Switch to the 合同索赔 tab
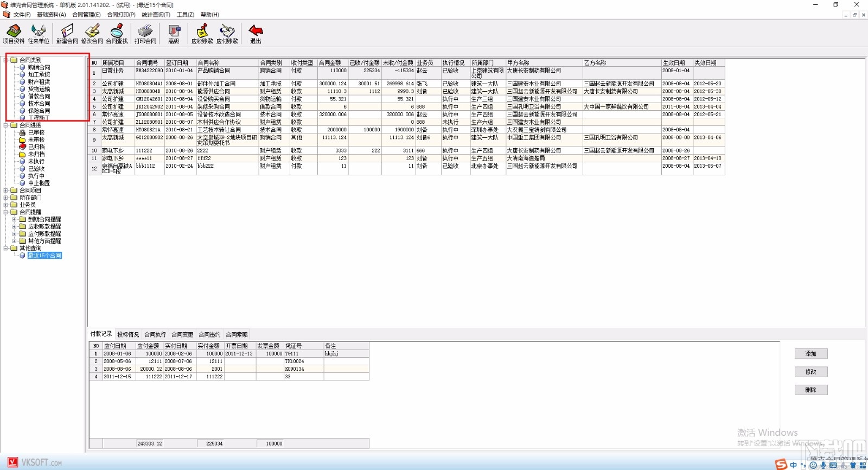Viewport: 868px width, 470px height. click(x=237, y=335)
